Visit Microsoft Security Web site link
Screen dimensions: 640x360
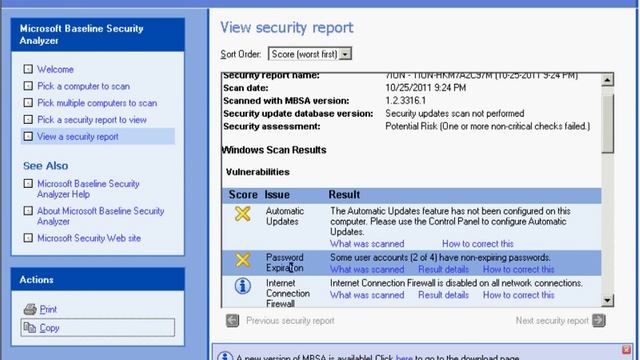(x=89, y=238)
